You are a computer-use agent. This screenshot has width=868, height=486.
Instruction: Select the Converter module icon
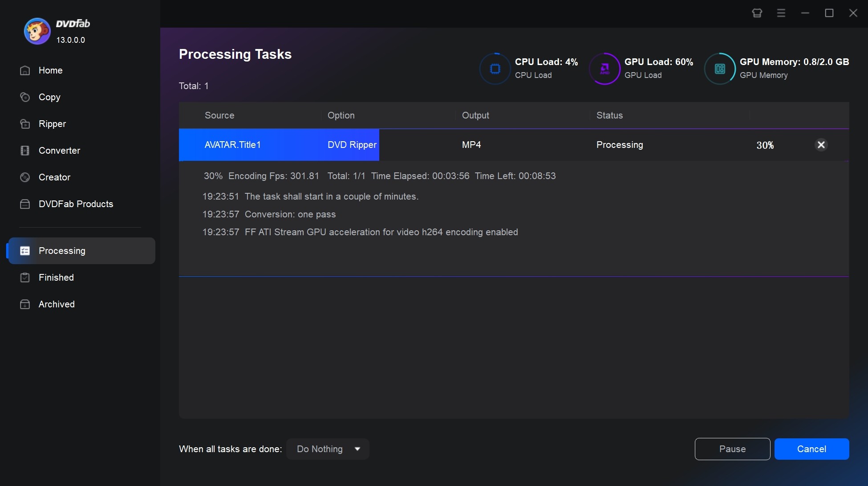coord(24,150)
